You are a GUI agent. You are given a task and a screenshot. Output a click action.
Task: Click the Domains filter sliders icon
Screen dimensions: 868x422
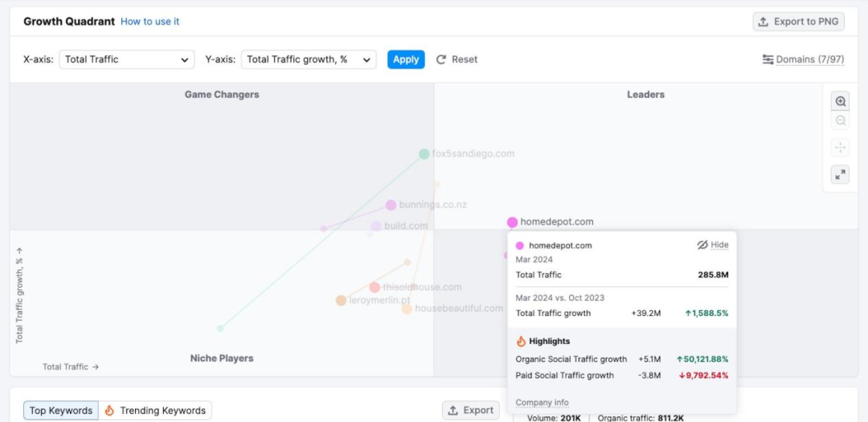(x=768, y=59)
